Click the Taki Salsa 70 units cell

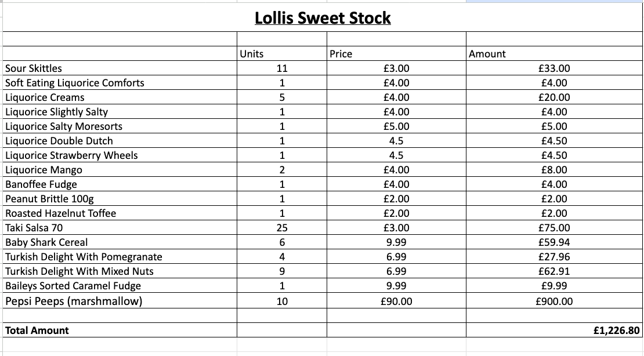coord(282,228)
